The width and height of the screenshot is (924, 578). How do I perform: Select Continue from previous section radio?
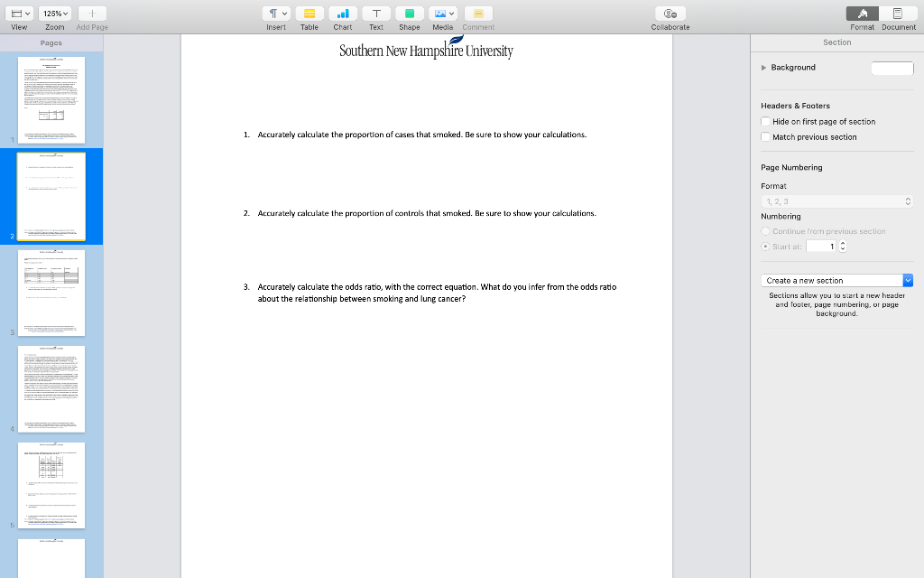(765, 231)
